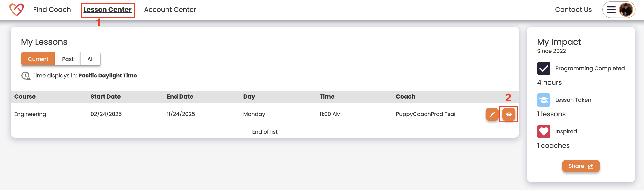Click the Start Date column header
Image resolution: width=644 pixels, height=190 pixels.
106,97
